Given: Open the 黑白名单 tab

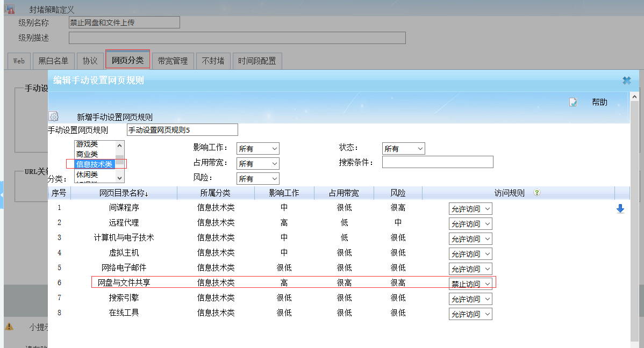Looking at the screenshot, I should [x=53, y=61].
